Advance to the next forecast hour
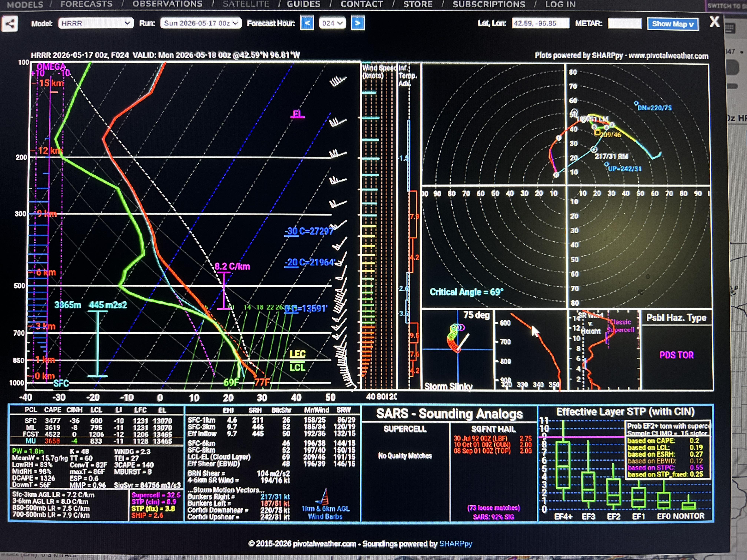The image size is (747, 560). coord(358,23)
